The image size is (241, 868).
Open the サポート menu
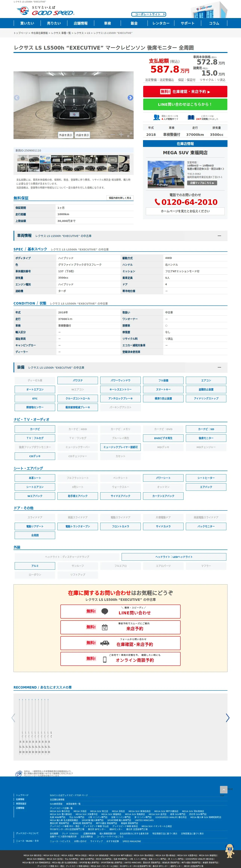click(188, 23)
